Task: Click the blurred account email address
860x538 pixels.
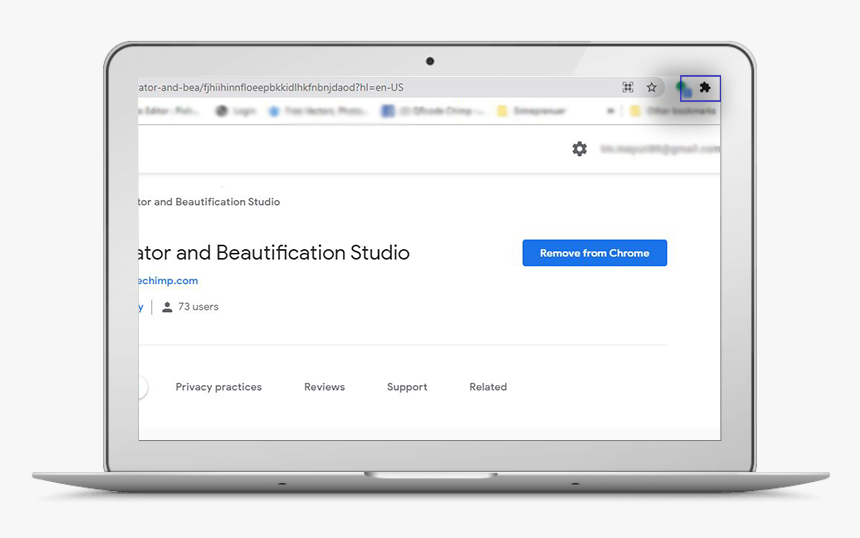Action: [660, 149]
